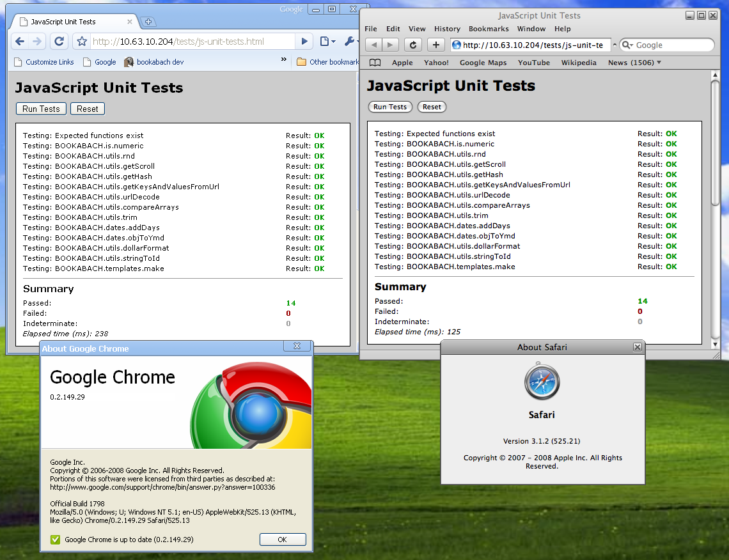The height and width of the screenshot is (560, 729).
Task: Click green up-to-date checkmark icon
Action: (56, 540)
